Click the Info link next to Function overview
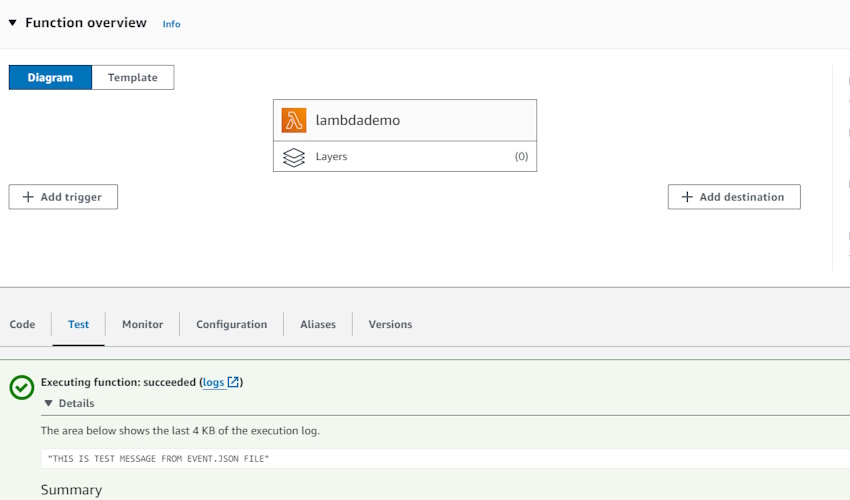Image resolution: width=850 pixels, height=500 pixels. point(171,24)
